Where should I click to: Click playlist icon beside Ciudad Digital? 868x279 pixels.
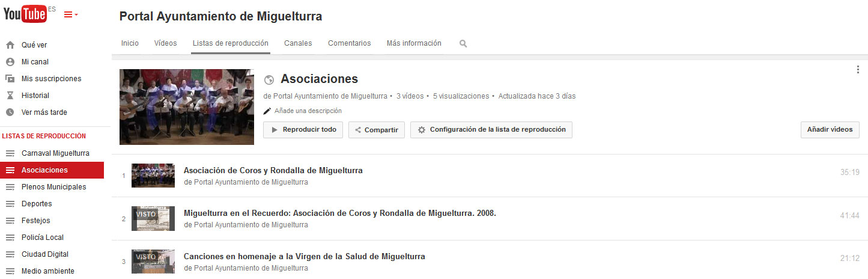point(10,254)
